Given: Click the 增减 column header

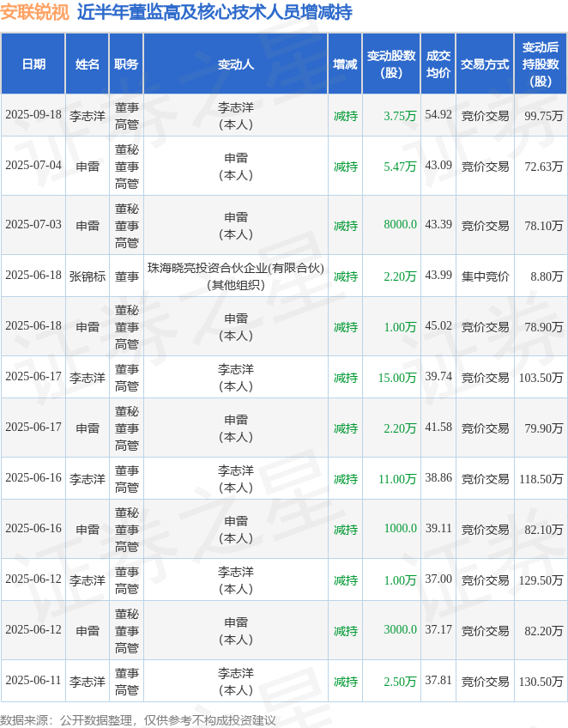Looking at the screenshot, I should pyautogui.click(x=345, y=64).
